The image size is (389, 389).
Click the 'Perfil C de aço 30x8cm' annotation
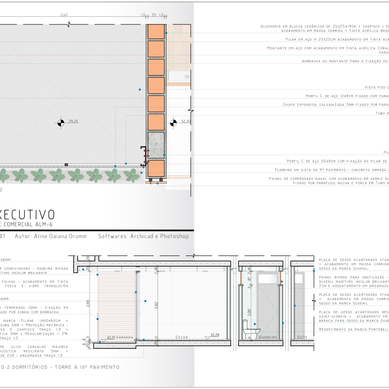coord(338,161)
